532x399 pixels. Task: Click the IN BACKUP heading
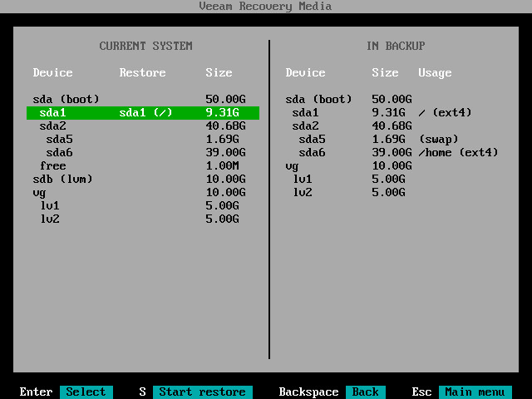396,47
